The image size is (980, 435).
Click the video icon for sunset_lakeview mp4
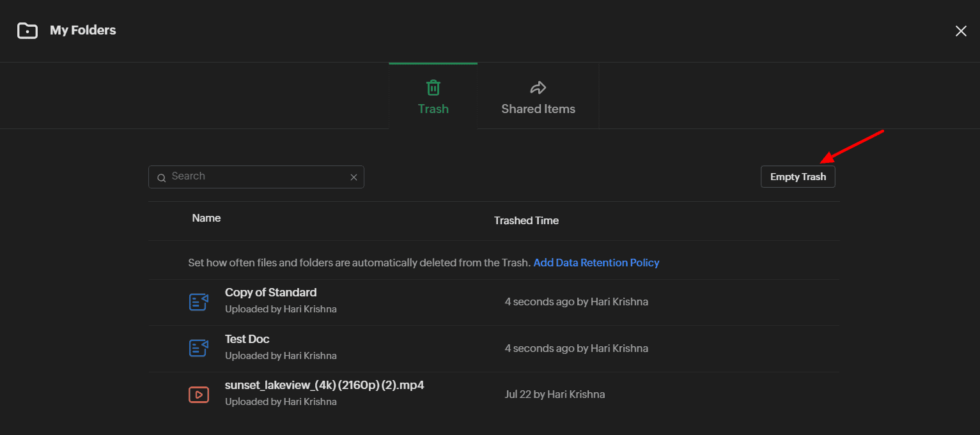coord(199,395)
